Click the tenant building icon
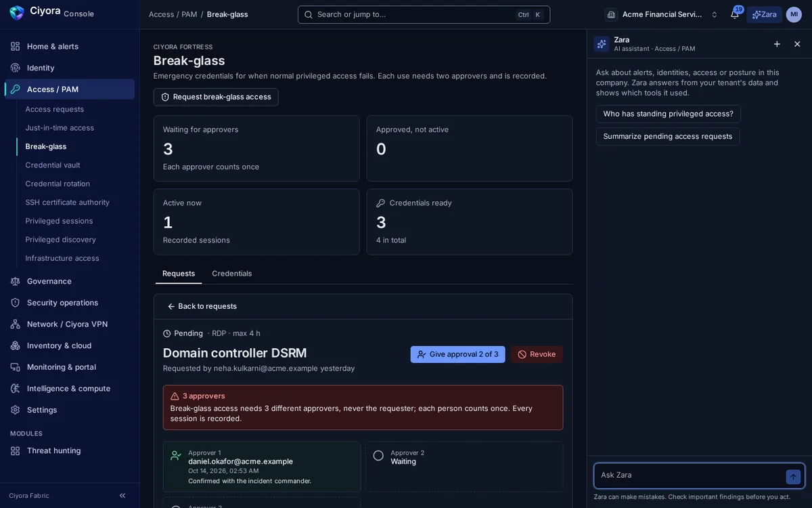Viewport: 812px width, 508px height. [x=611, y=14]
